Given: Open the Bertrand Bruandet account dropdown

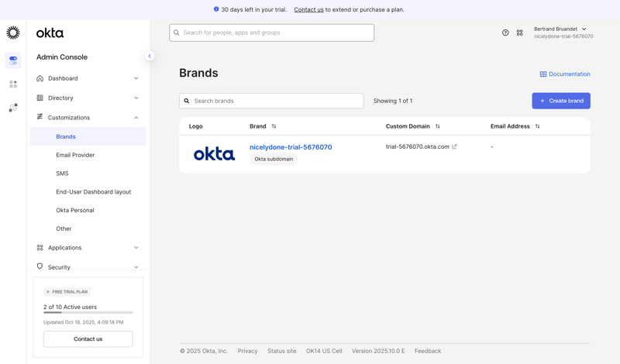Looking at the screenshot, I should tap(563, 33).
